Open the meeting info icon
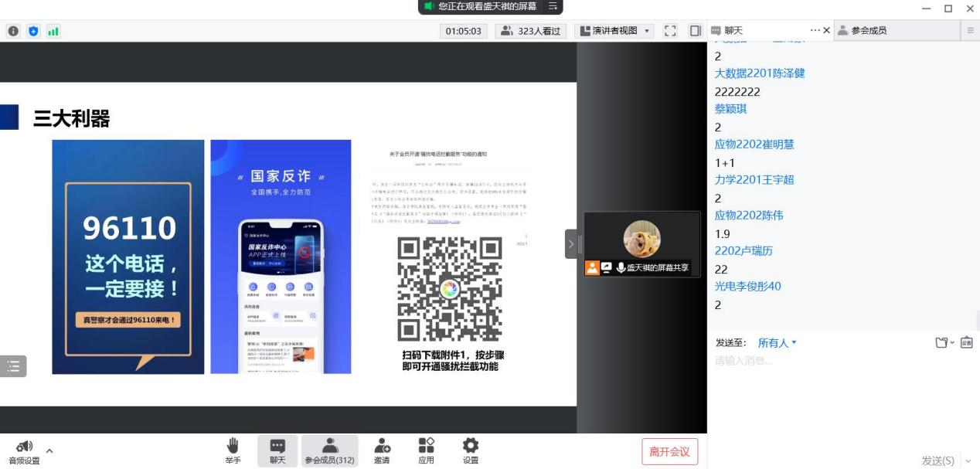This screenshot has height=469, width=980. [13, 31]
